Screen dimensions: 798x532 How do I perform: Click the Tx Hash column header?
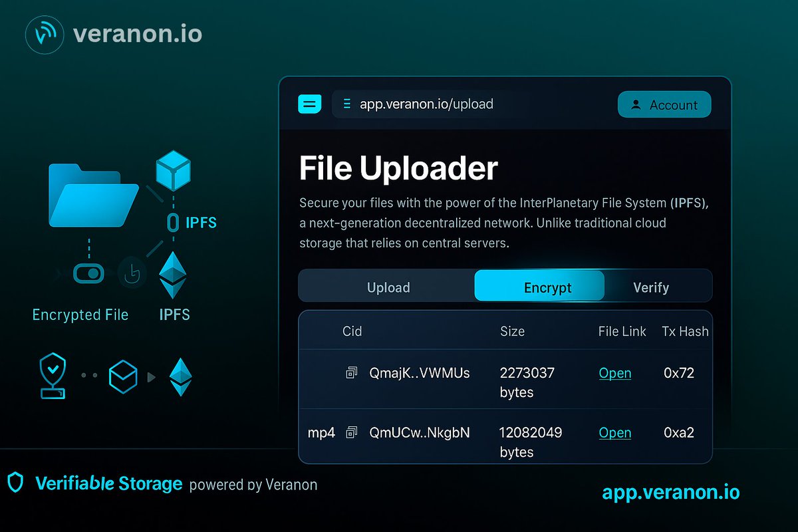coord(686,331)
